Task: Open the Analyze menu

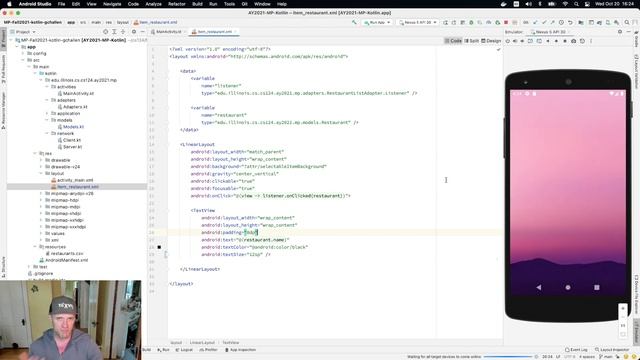Action: point(153,4)
